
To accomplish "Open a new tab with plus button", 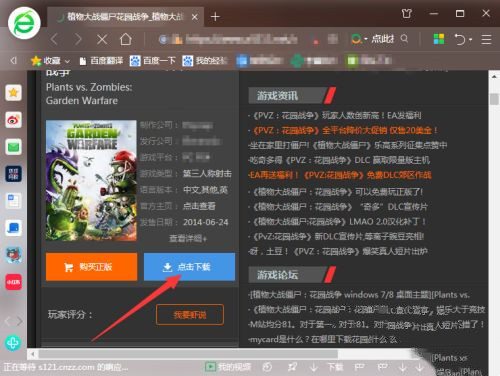I will click(215, 16).
